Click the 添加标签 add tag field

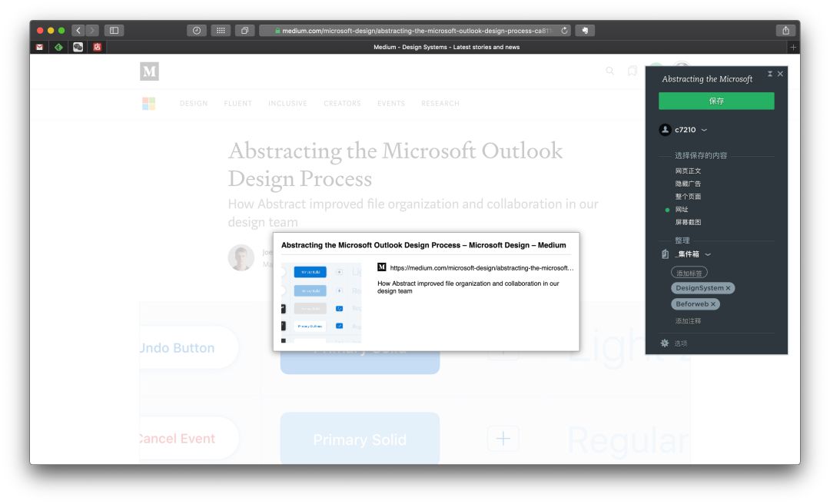[689, 274]
